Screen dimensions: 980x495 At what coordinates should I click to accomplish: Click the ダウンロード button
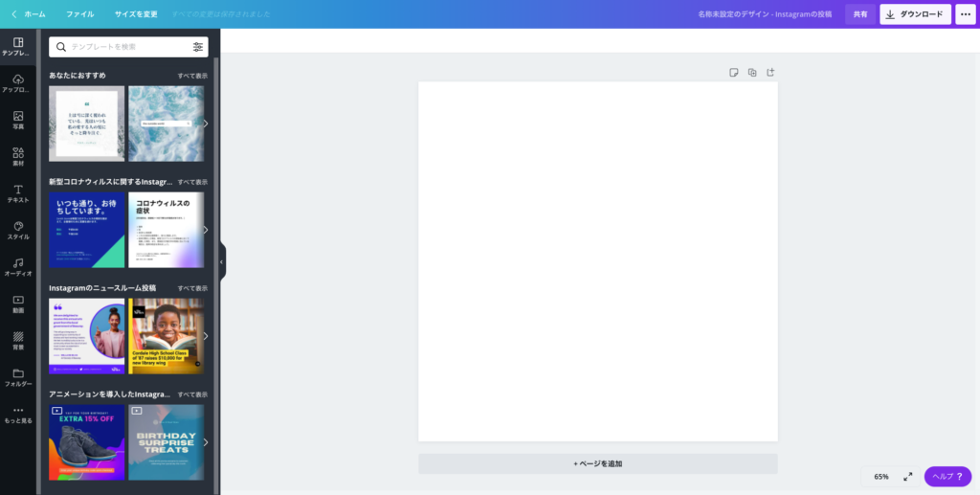click(915, 14)
